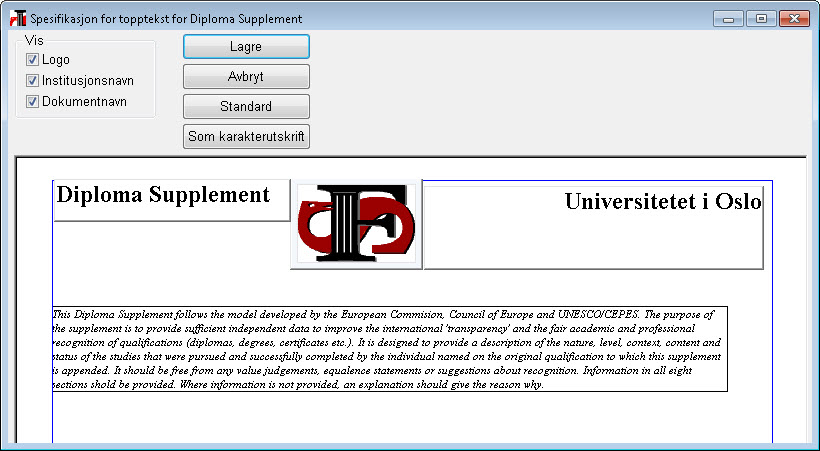Apply Som karakterutskrift layout

point(246,136)
